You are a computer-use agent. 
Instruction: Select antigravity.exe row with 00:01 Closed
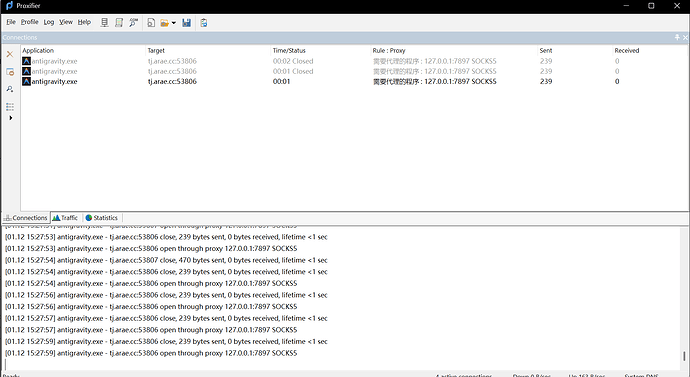click(354, 71)
